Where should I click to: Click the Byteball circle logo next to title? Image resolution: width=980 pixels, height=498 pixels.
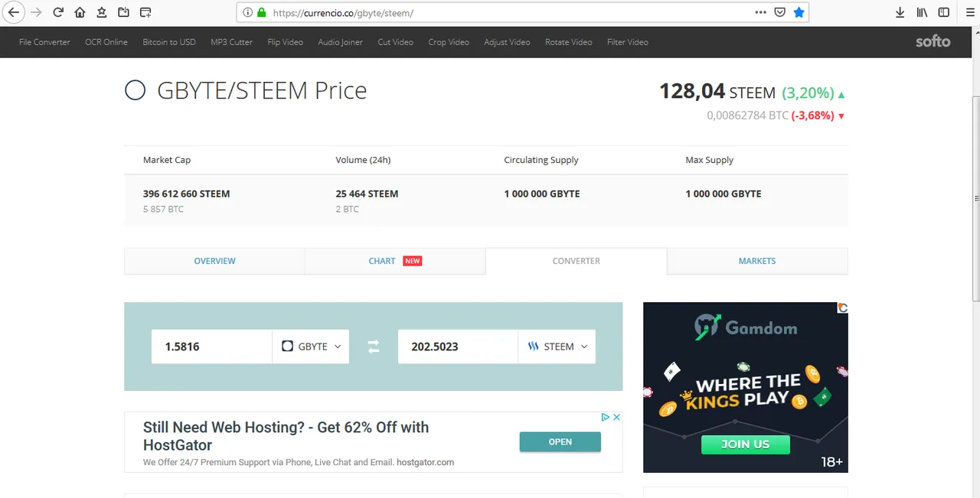coord(135,91)
